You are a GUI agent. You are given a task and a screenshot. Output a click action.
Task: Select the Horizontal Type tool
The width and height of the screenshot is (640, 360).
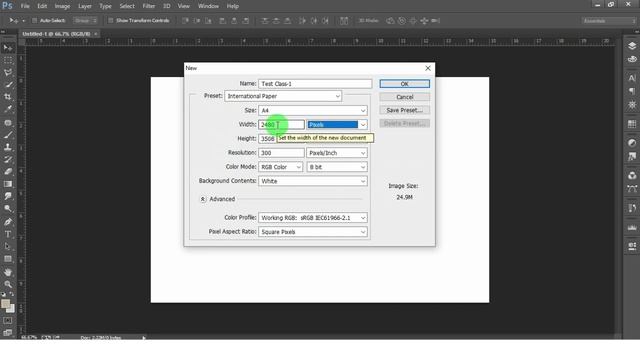coord(8,234)
